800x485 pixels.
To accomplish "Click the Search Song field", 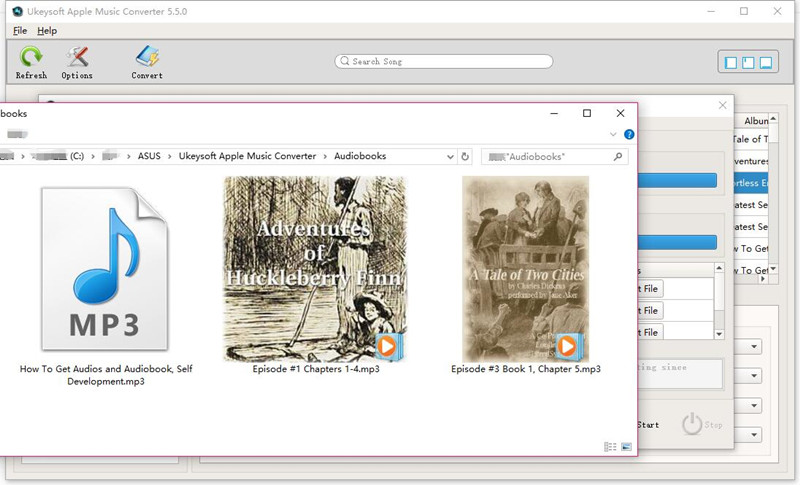I will (444, 61).
